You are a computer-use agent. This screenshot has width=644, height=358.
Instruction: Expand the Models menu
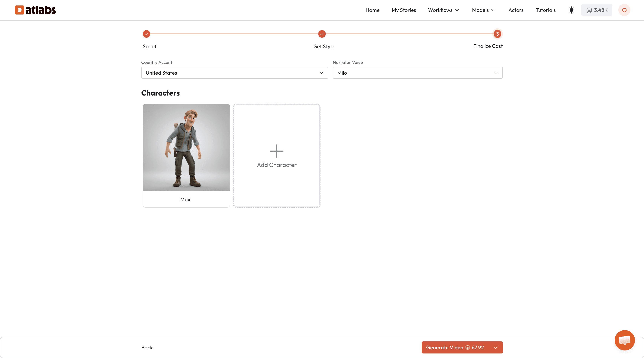point(484,10)
